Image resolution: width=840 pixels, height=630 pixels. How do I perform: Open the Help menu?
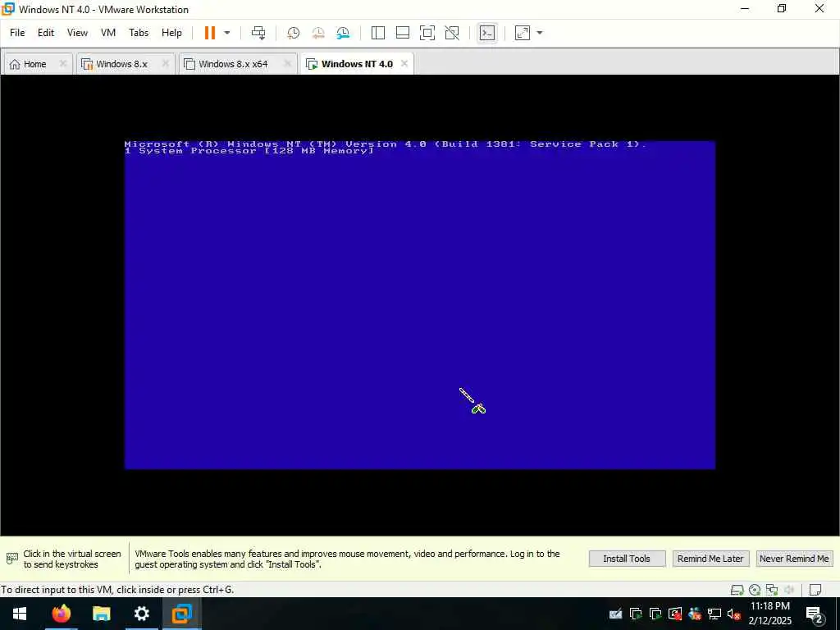coord(171,33)
